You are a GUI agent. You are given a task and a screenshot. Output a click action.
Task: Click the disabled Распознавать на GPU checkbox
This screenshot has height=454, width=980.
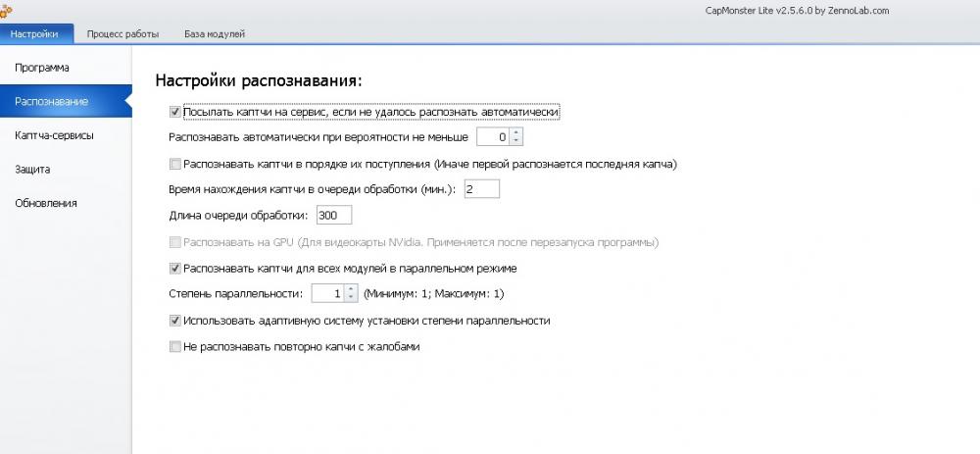(x=175, y=242)
